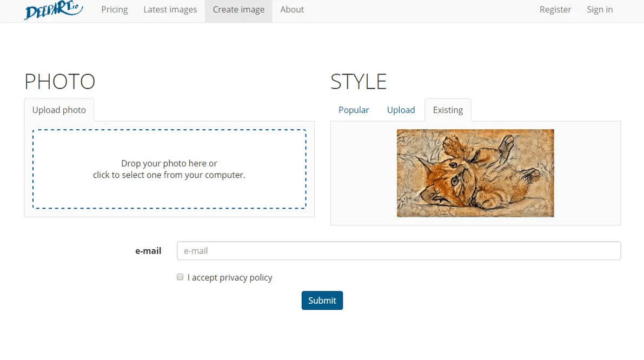This screenshot has width=644, height=360.
Task: Switch to the Popular style tab
Action: [354, 110]
